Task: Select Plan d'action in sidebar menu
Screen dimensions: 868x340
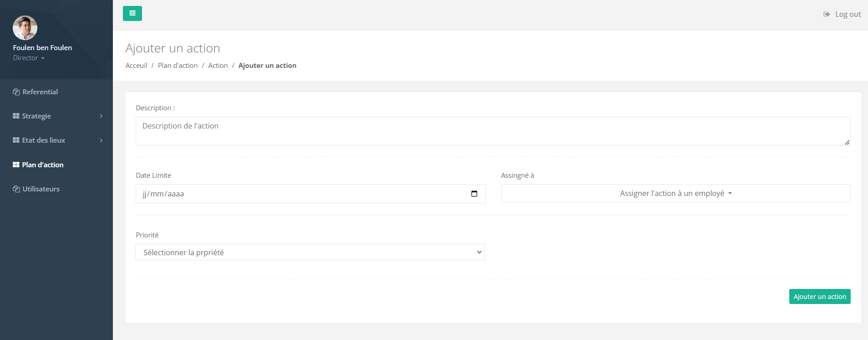Action: 43,165
